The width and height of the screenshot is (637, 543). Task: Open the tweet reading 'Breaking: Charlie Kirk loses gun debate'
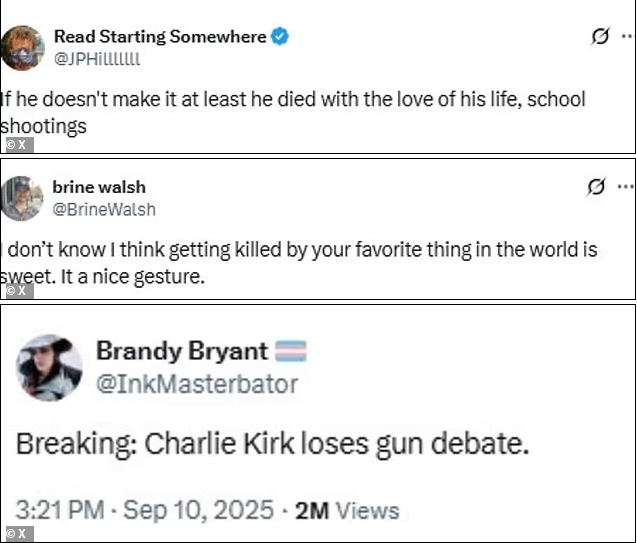(x=271, y=443)
